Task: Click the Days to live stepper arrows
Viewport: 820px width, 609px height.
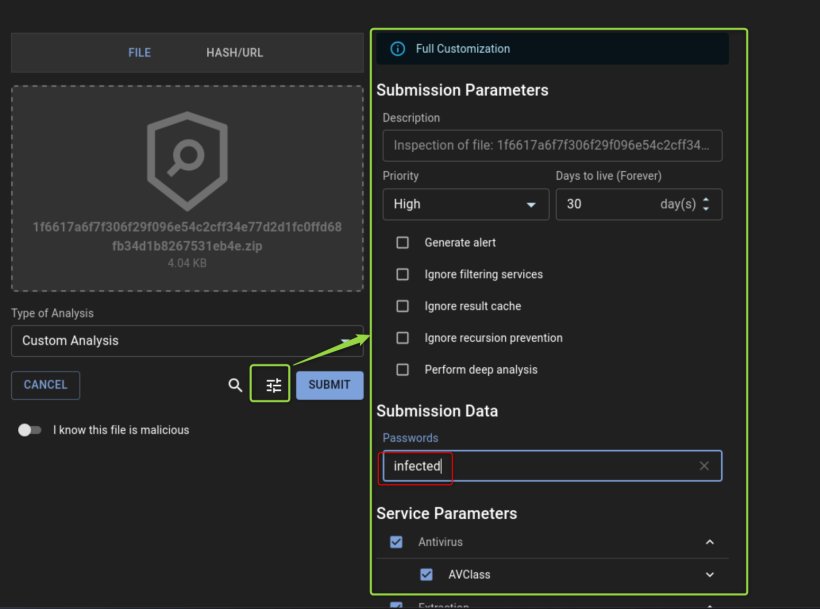Action: (706, 204)
